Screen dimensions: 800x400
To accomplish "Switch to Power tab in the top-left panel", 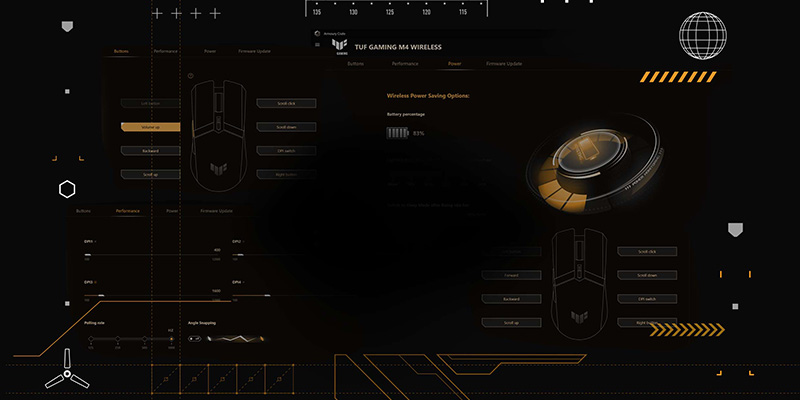I will coord(210,52).
